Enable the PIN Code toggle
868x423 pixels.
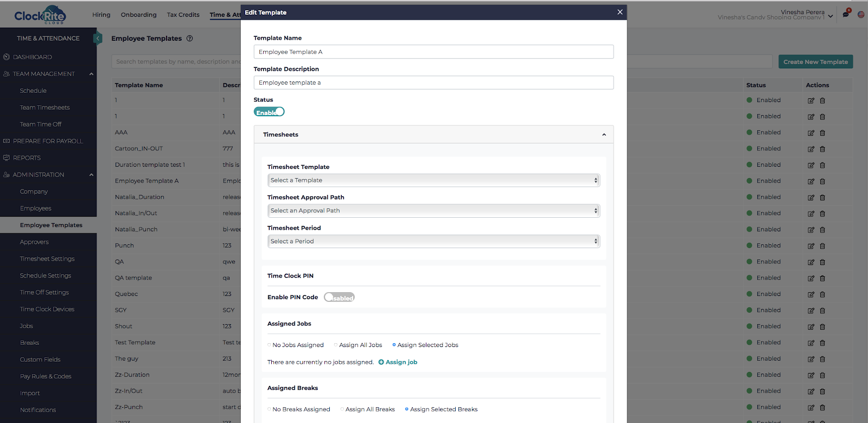(339, 298)
